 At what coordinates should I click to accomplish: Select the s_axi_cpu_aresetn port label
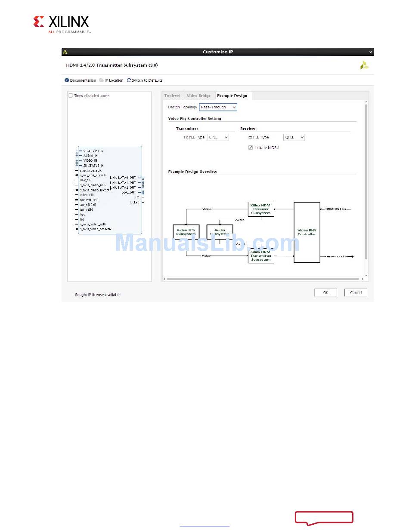[93, 175]
